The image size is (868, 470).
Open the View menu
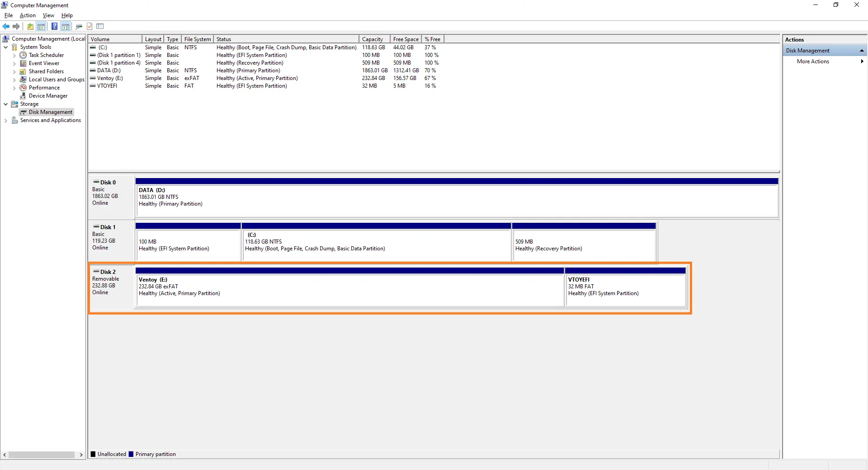48,15
